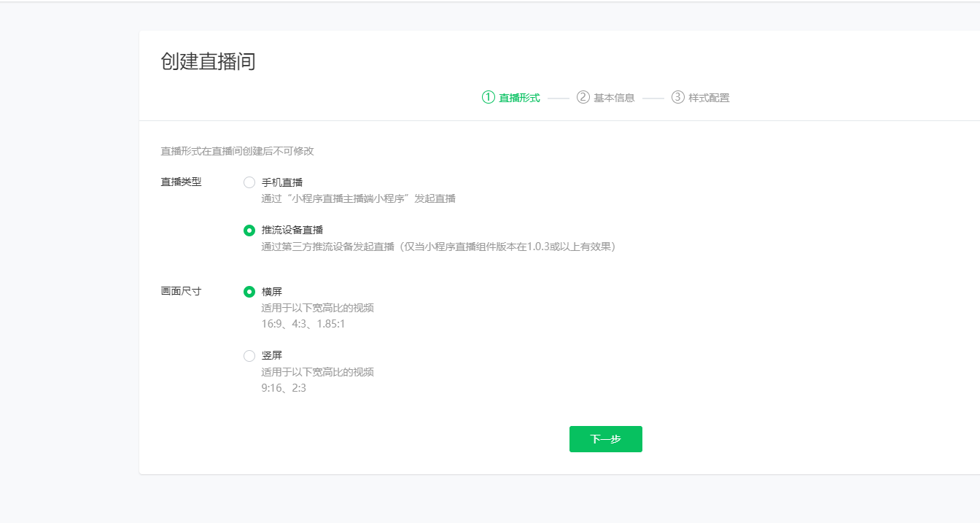980x523 pixels.
Task: Click the circled number 1 step icon
Action: point(489,97)
